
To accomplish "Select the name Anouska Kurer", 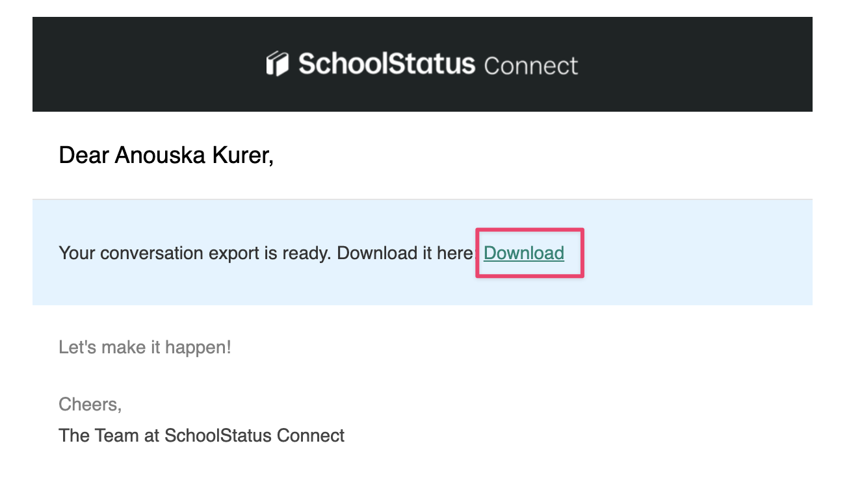I will (x=194, y=156).
